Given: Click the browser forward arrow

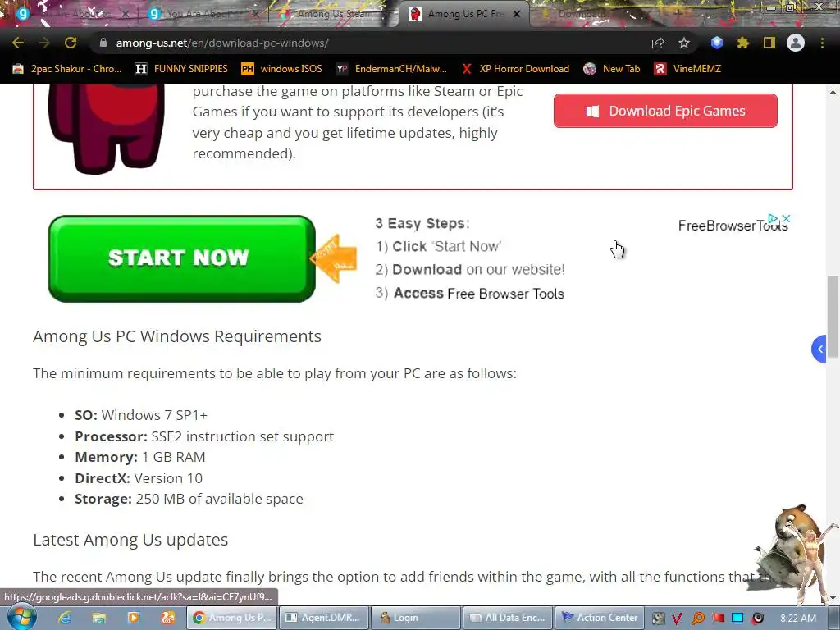Looking at the screenshot, I should [44, 43].
